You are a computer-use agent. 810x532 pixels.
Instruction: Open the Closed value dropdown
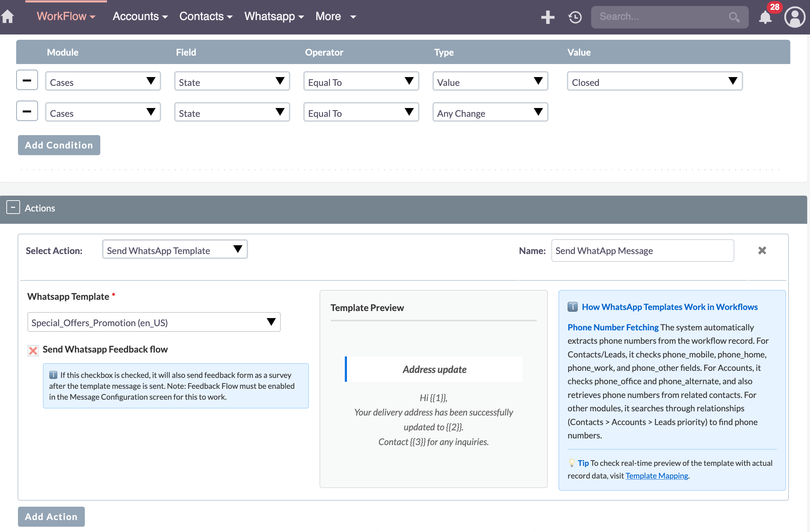point(654,82)
